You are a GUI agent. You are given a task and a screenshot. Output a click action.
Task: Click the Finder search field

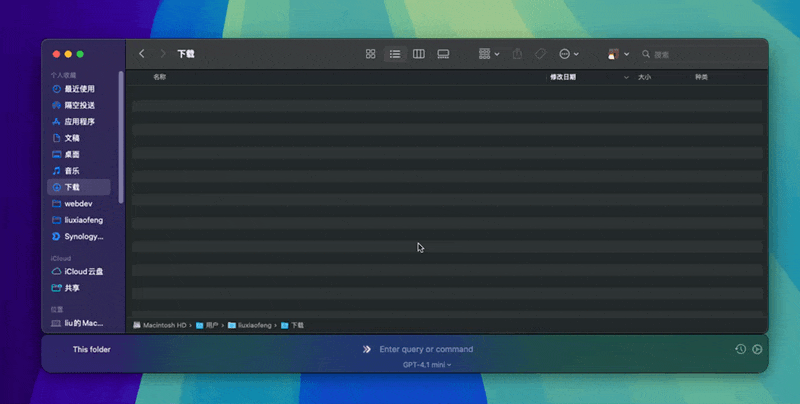(702, 54)
